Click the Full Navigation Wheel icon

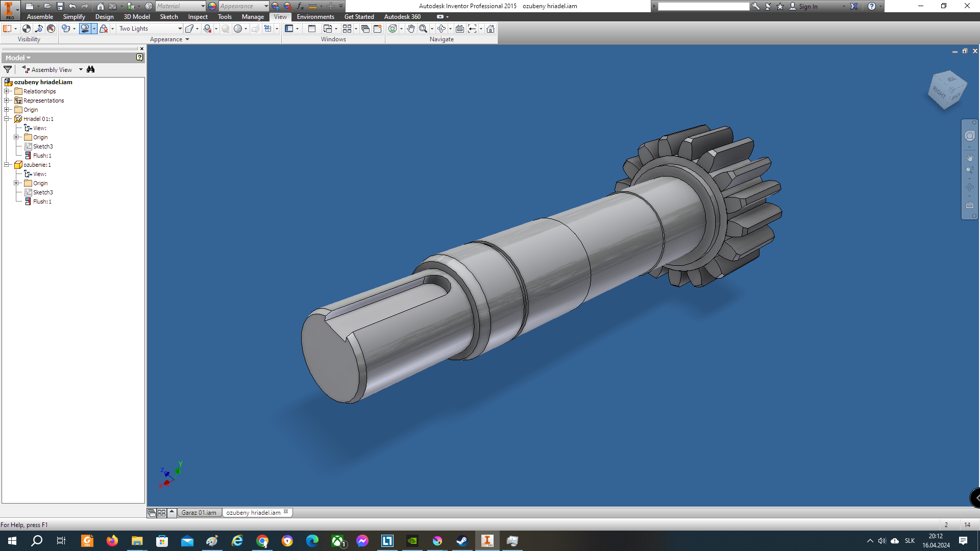point(393,29)
